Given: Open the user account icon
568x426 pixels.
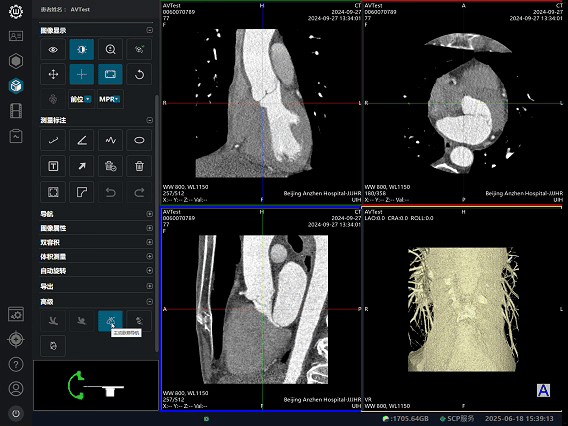Looking at the screenshot, I should (16, 389).
